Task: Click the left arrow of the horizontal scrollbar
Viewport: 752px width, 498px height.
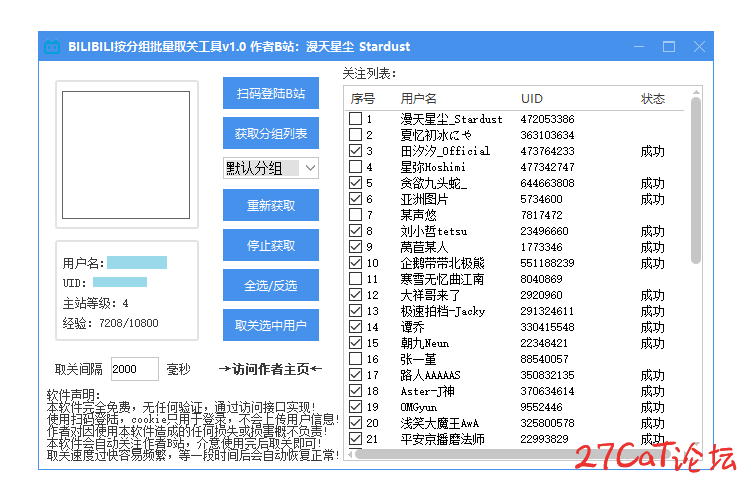Action: [x=351, y=454]
